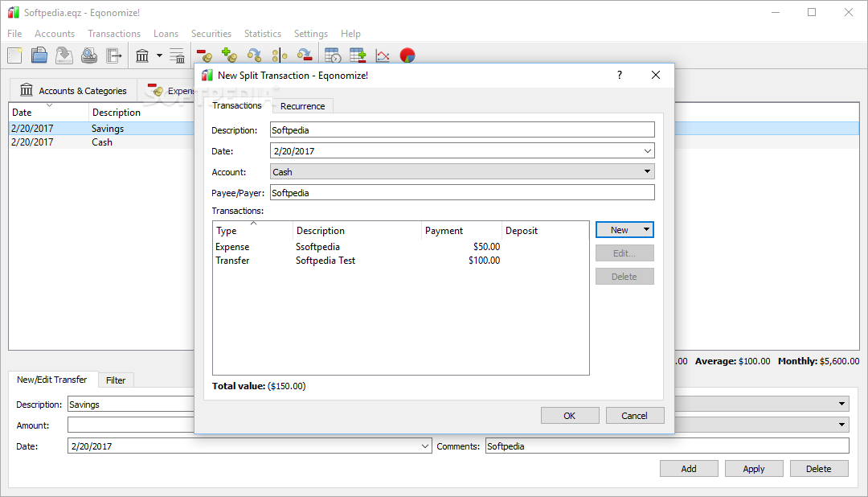Open the lower right combo box arrow
The height and width of the screenshot is (497, 868).
(841, 425)
